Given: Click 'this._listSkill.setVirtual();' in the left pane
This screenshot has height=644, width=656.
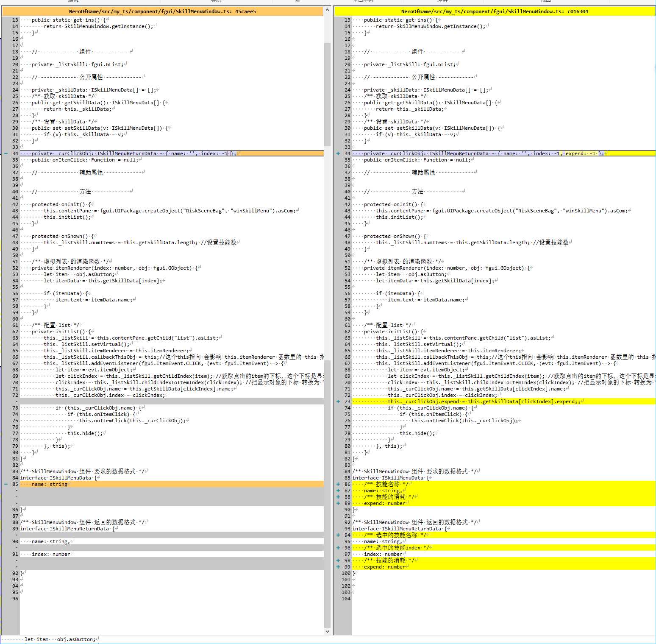Looking at the screenshot, I should (x=86, y=344).
